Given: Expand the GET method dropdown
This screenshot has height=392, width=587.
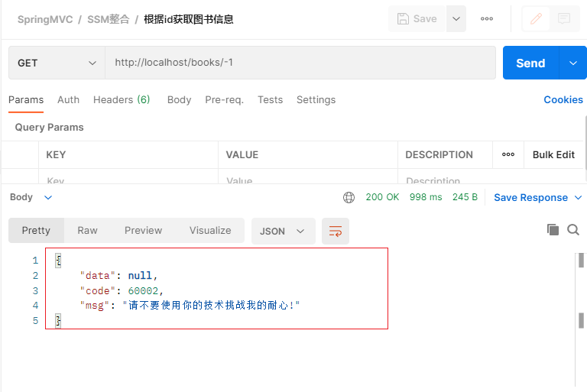Looking at the screenshot, I should (x=57, y=63).
